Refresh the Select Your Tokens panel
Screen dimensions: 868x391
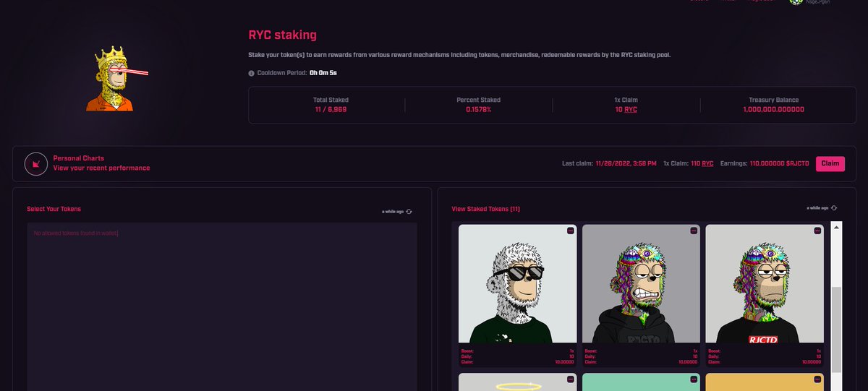[x=409, y=212]
